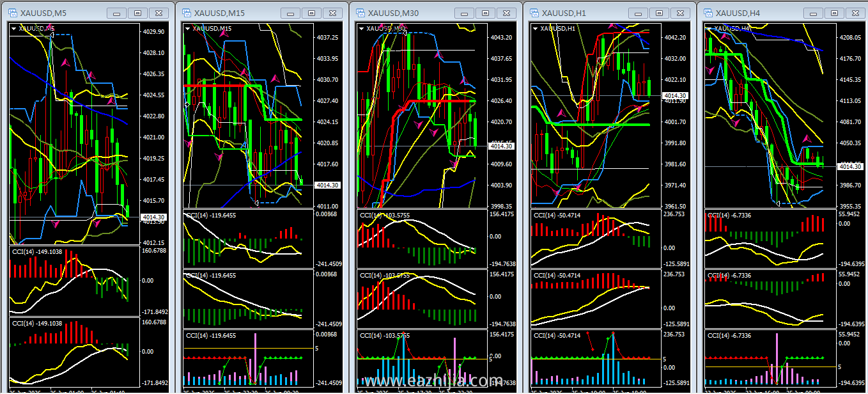868x394 pixels.
Task: Expand the triangle beside XAUUSD,H1 chart label
Action: 535,28
